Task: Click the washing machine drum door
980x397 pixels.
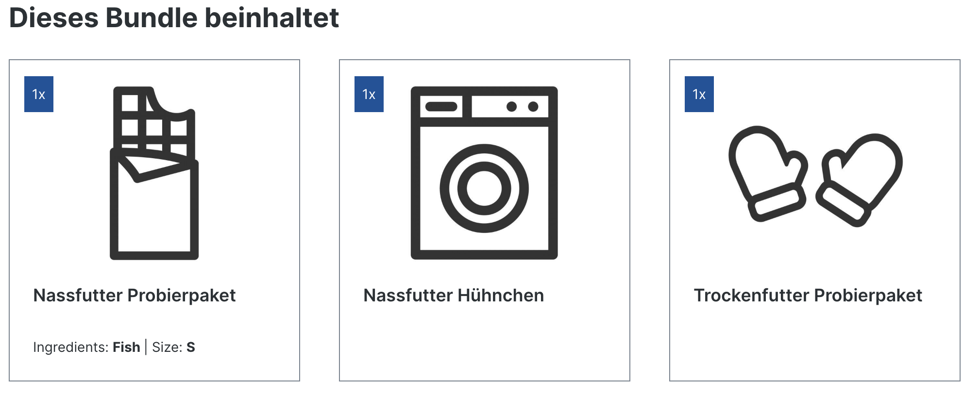Action: point(484,188)
